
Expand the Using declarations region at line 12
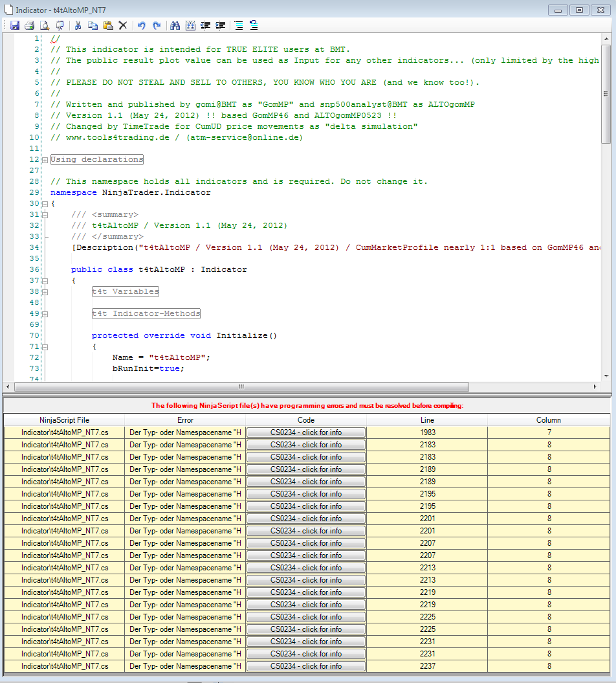pyautogui.click(x=45, y=160)
